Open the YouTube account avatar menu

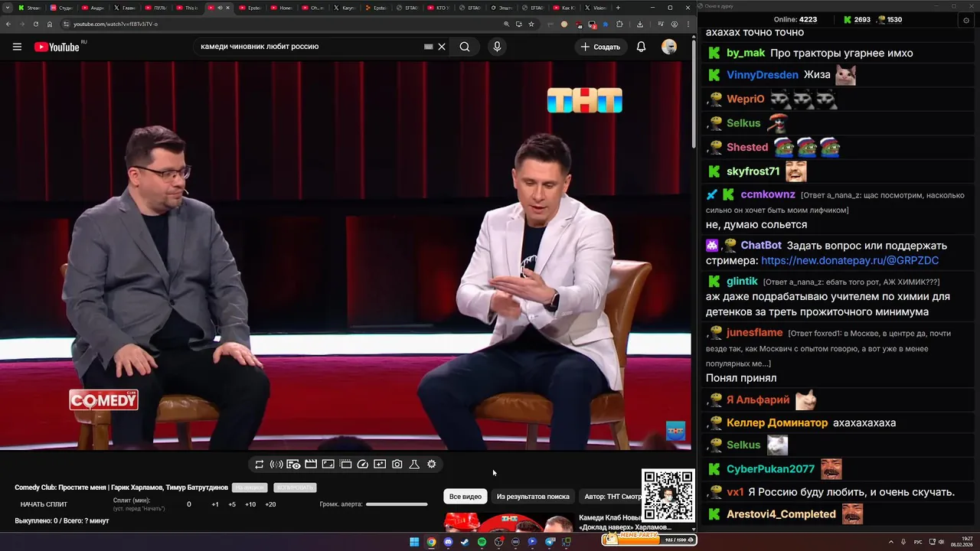click(669, 47)
